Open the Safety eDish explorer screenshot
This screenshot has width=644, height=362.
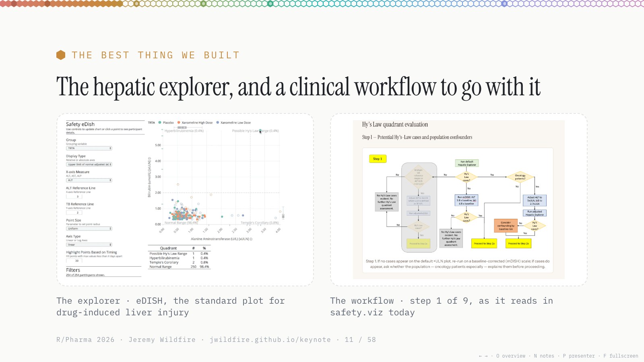pyautogui.click(x=185, y=200)
